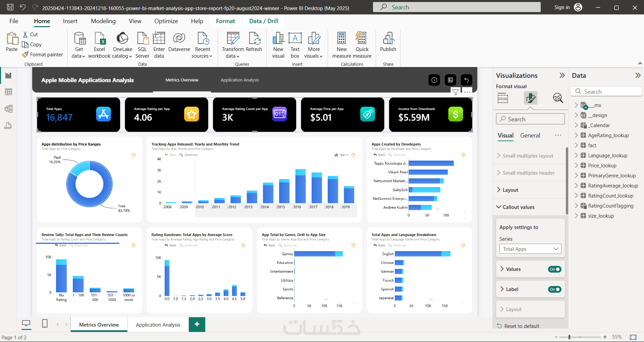Expand the fact table fields
The height and width of the screenshot is (342, 644).
pyautogui.click(x=576, y=145)
